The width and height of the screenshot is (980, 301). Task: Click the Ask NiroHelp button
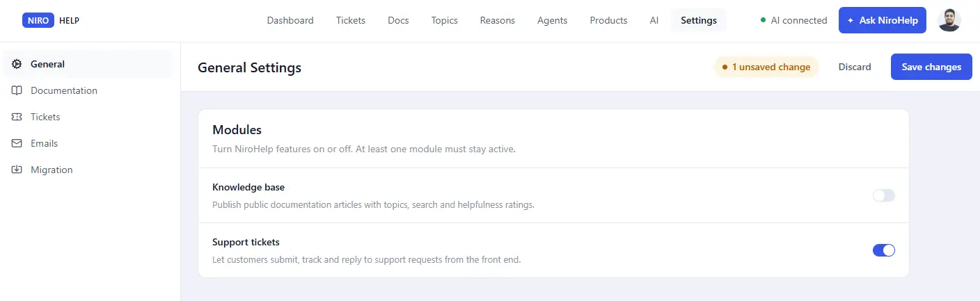883,20
